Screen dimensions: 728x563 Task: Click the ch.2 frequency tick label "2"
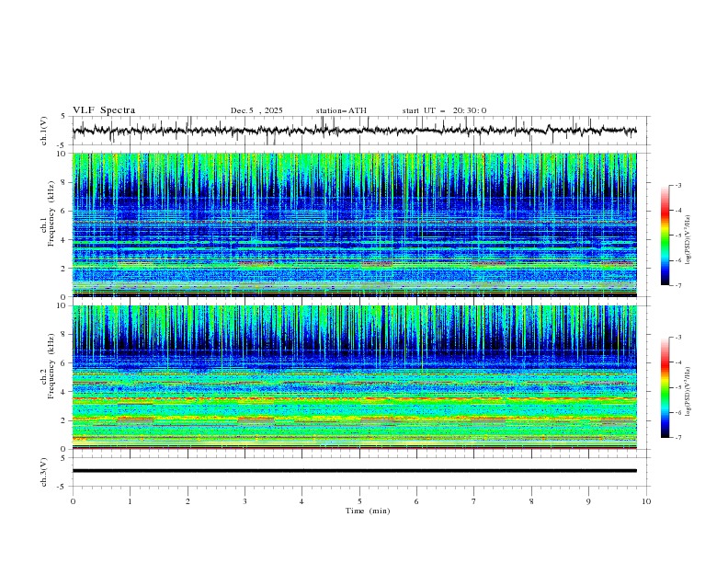65,420
